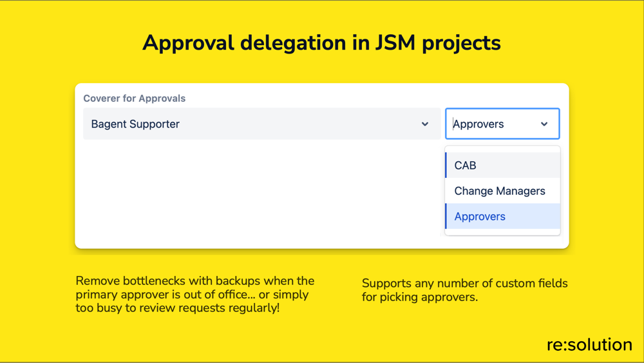Click the paragraph about removing bottlenecks
The height and width of the screenshot is (363, 644).
[195, 295]
